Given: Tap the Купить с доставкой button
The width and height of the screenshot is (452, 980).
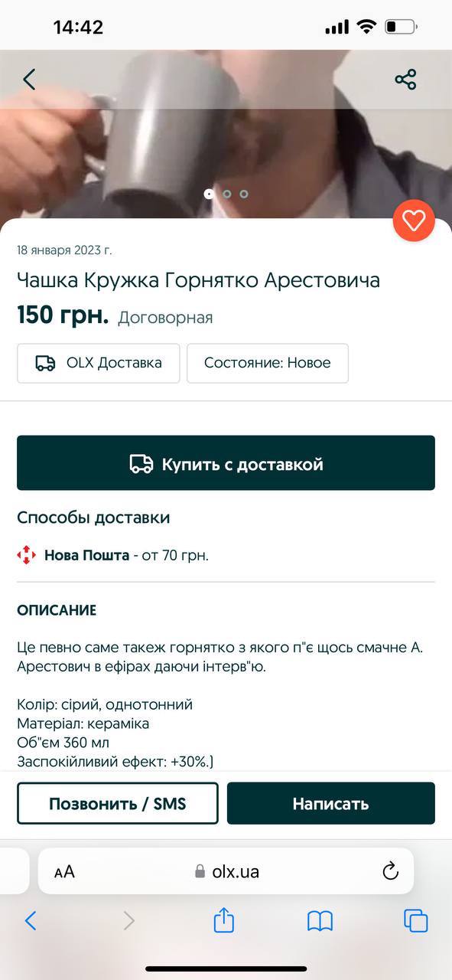Looking at the screenshot, I should pos(226,462).
